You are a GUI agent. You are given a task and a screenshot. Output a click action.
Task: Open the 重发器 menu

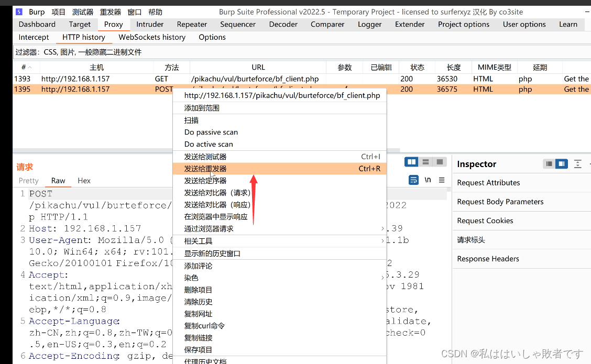pos(111,12)
